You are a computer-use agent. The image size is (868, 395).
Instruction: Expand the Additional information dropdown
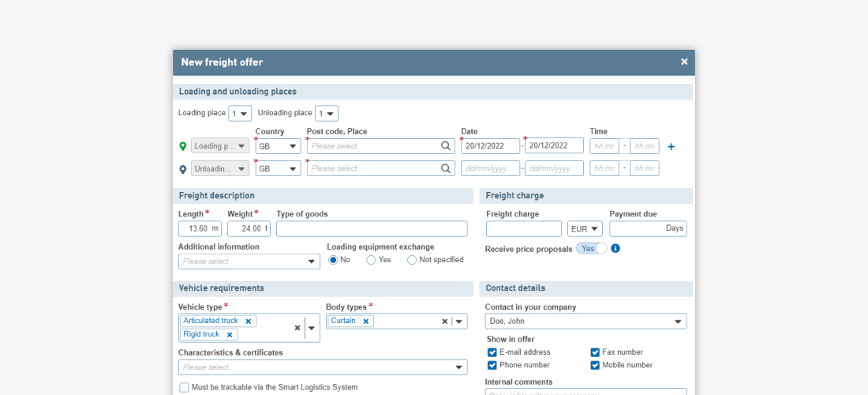coord(311,261)
